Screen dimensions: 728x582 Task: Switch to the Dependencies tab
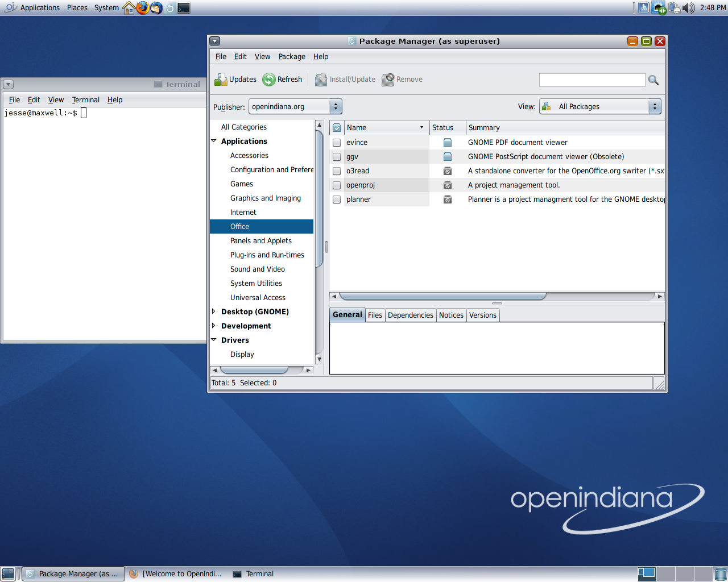[x=411, y=315]
